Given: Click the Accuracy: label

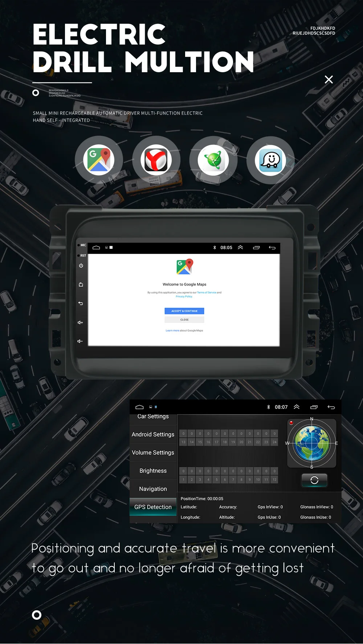Looking at the screenshot, I should click(228, 507).
